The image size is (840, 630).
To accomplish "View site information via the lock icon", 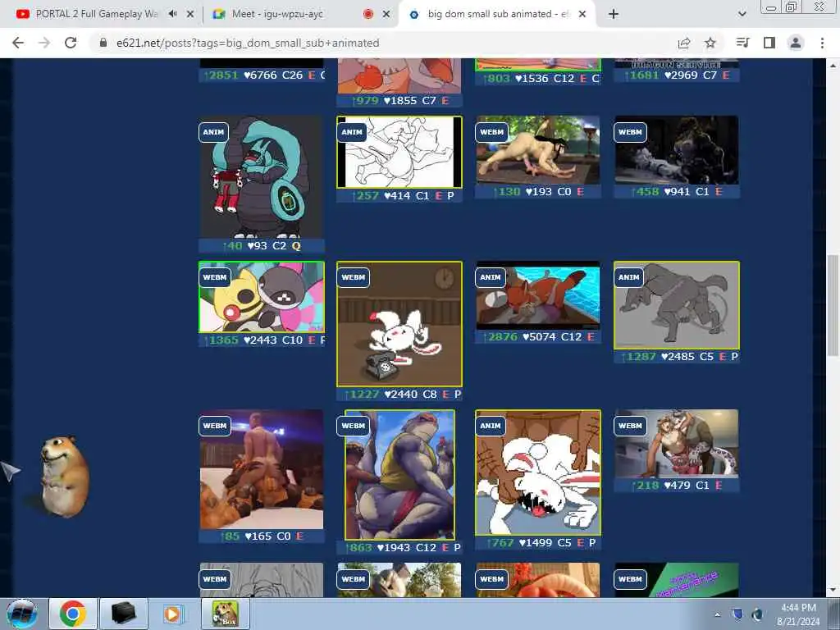I will [103, 43].
